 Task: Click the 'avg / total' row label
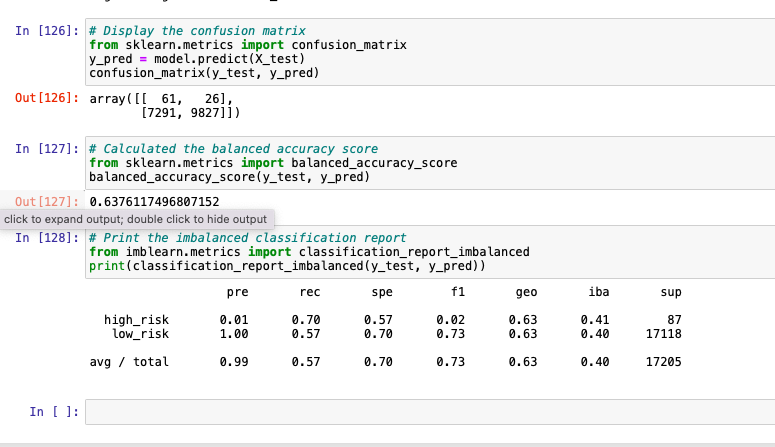pyautogui.click(x=129, y=362)
